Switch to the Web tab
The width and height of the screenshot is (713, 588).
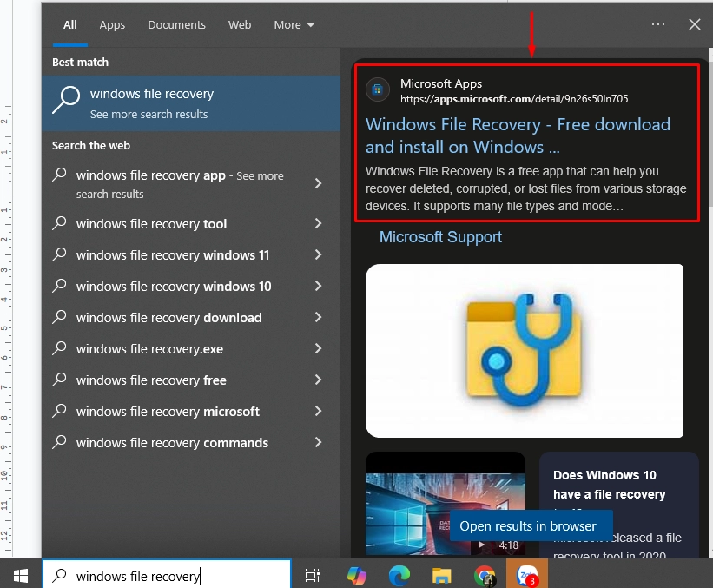(x=240, y=24)
